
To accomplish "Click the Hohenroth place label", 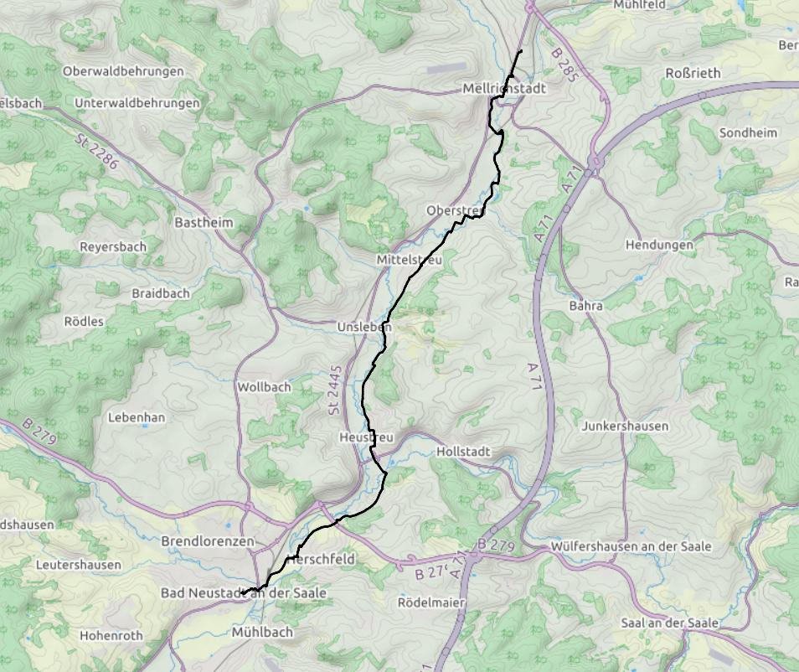I will pyautogui.click(x=111, y=636).
